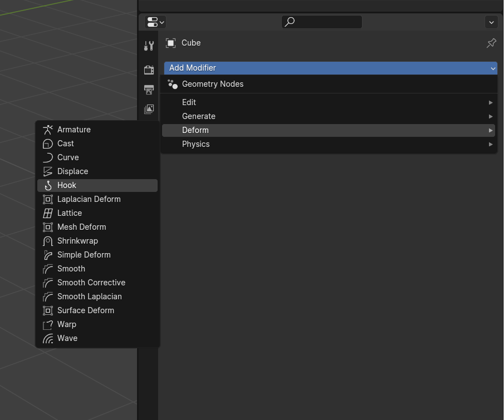Open the properties options chevron dropdown
Image resolution: width=504 pixels, height=420 pixels.
(491, 22)
